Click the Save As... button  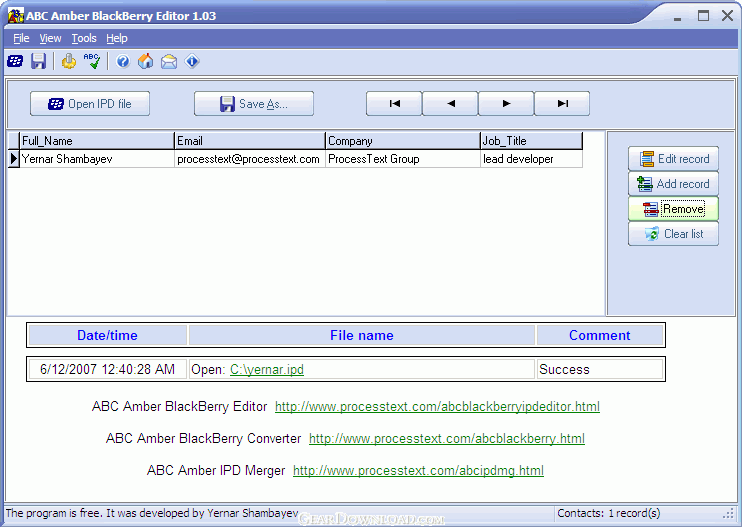pyautogui.click(x=254, y=104)
